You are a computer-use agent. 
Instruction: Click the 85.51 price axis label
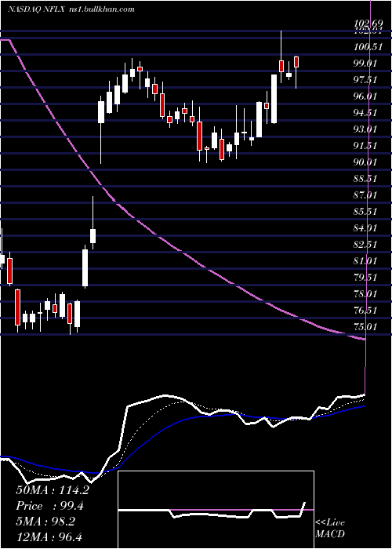coord(366,212)
